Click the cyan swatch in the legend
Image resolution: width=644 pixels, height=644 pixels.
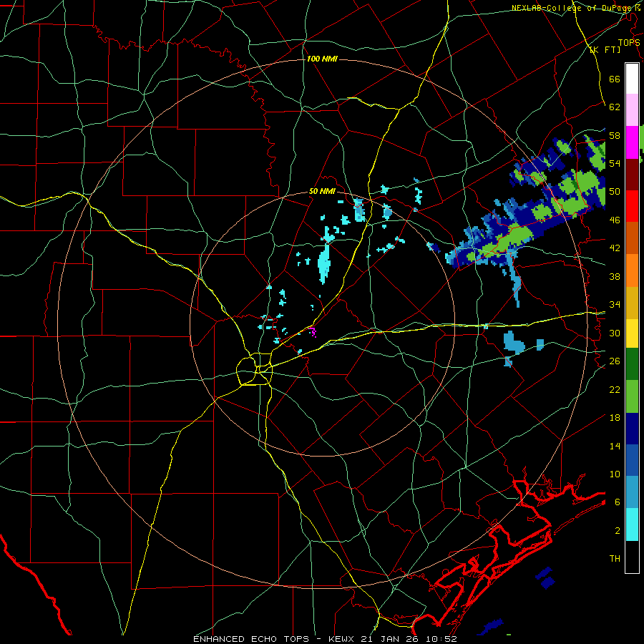click(x=632, y=525)
